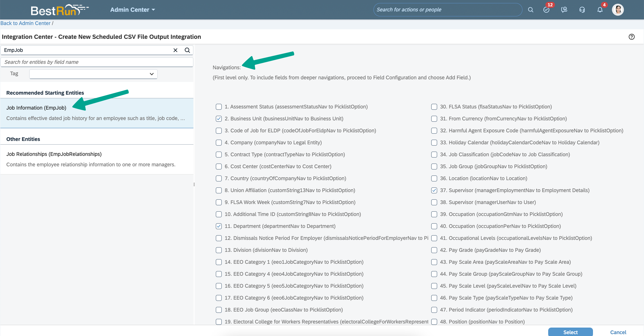The width and height of the screenshot is (644, 336).
Task: Check the Cost Center navigation checkbox
Action: [x=219, y=167]
